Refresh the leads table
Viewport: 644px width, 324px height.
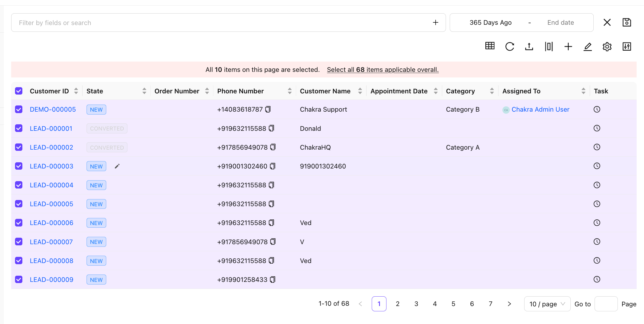pos(509,47)
